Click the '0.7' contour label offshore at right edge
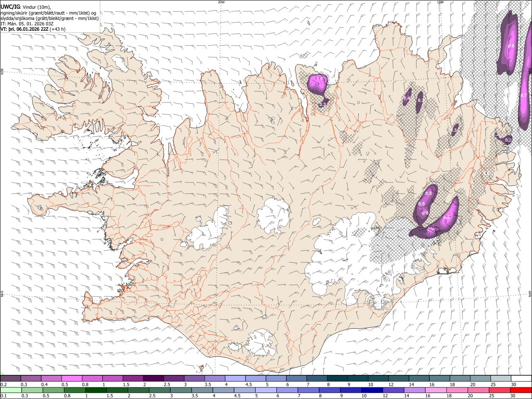 click(x=524, y=96)
